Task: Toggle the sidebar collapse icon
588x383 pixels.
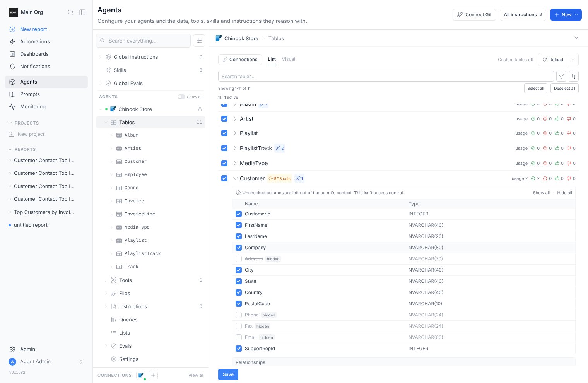Action: [x=82, y=12]
